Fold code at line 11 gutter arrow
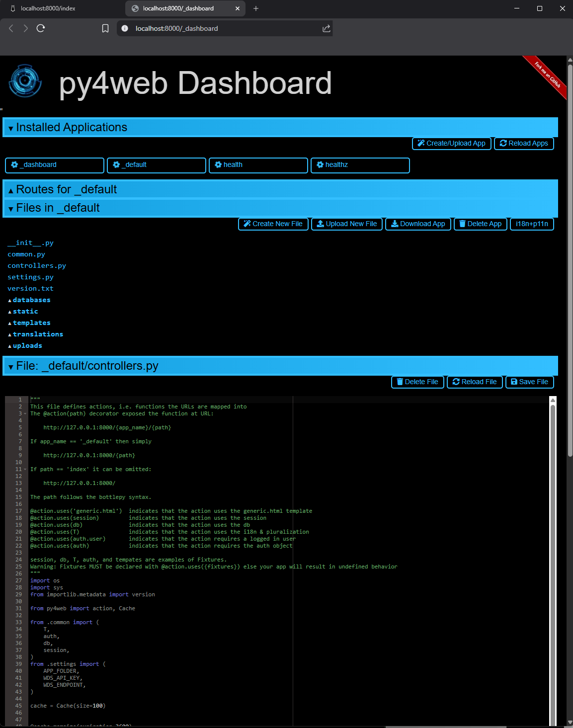 pos(25,470)
